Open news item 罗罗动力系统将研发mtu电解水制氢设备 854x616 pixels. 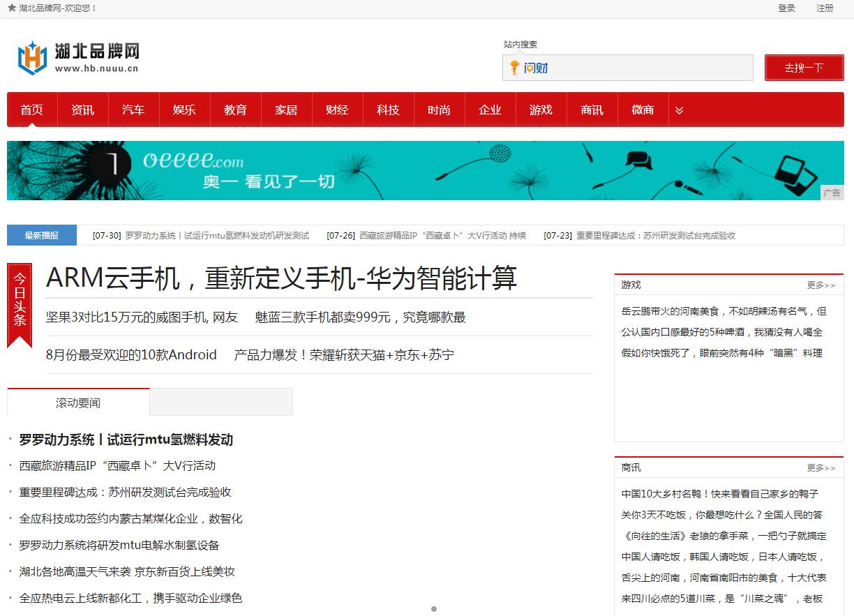point(119,546)
